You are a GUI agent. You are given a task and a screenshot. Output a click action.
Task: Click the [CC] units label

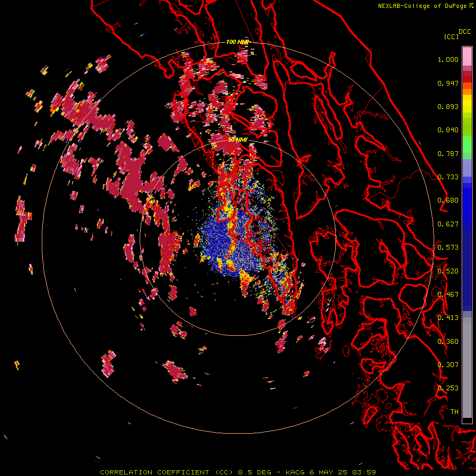451,36
